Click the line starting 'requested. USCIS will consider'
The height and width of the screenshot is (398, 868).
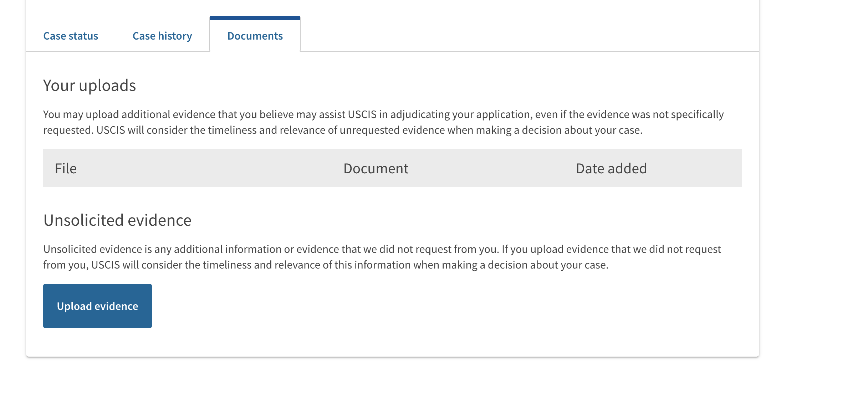343,130
